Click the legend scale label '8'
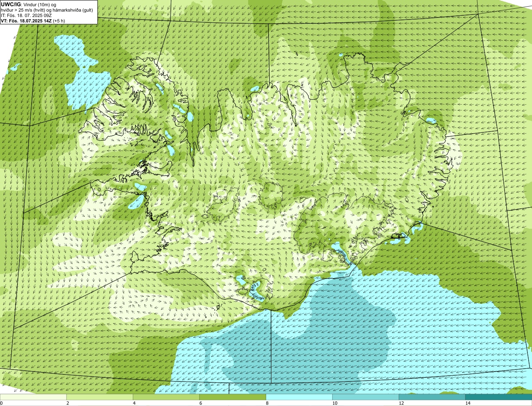This screenshot has width=532, height=406. [x=267, y=403]
